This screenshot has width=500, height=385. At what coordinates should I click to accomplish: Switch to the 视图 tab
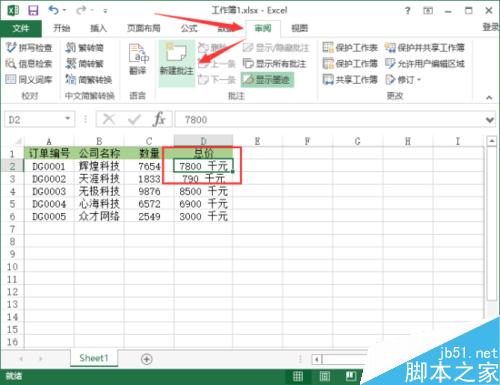(x=299, y=28)
